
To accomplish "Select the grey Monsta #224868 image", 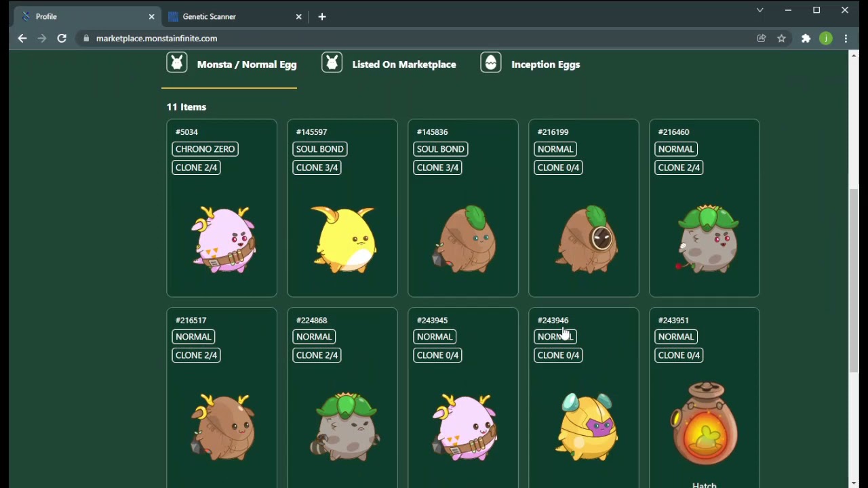I will (x=345, y=427).
